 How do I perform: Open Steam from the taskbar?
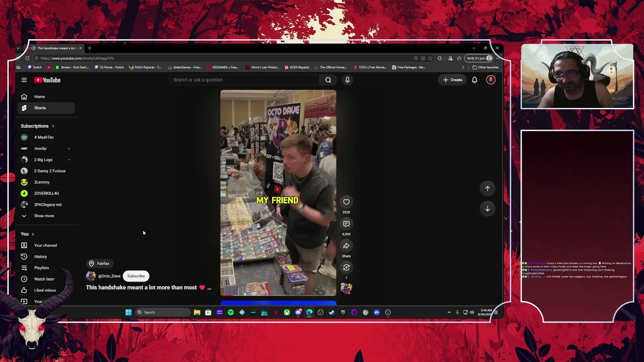332,312
